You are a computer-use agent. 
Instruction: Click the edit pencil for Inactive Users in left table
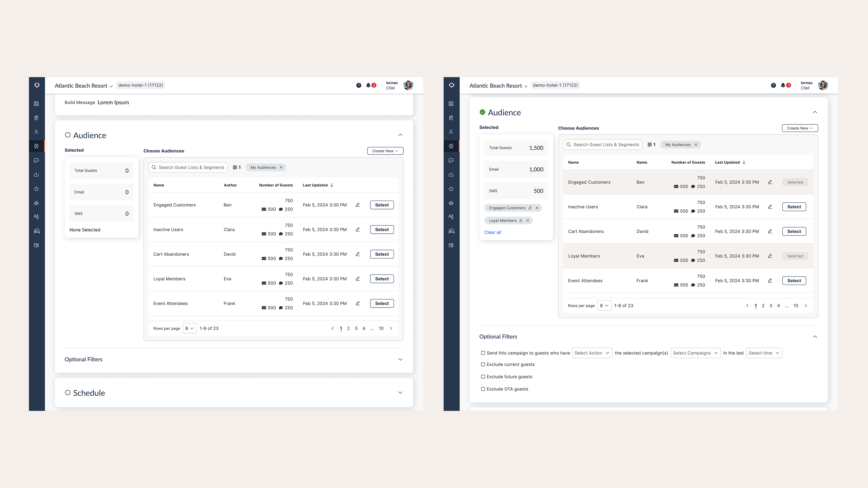[358, 229]
